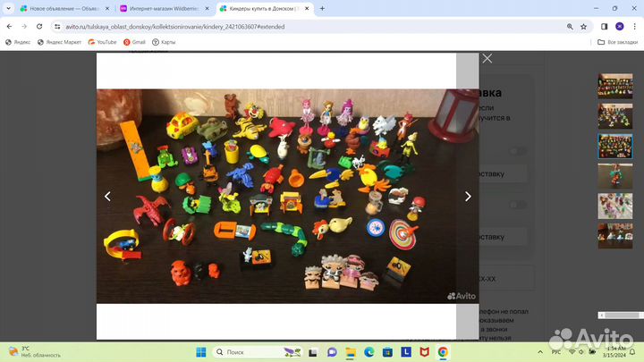The width and height of the screenshot is (644, 362).
Task: Open a new browser tab
Action: 322,8
